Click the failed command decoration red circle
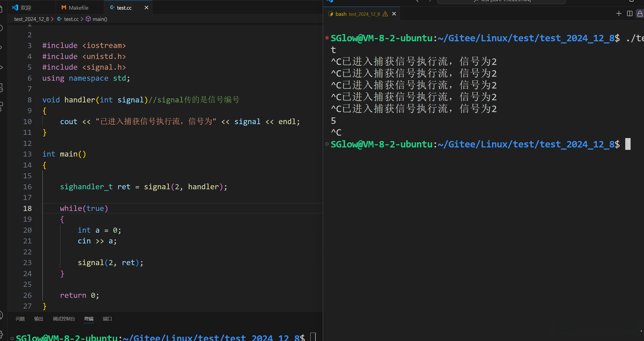This screenshot has width=644, height=341. [327, 38]
